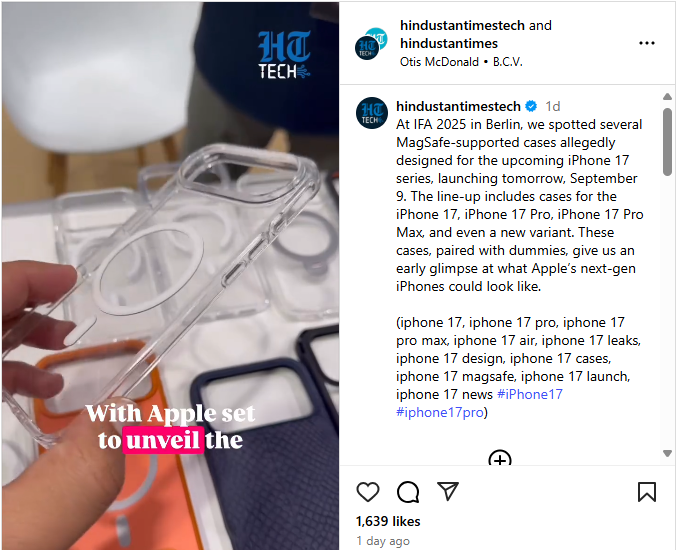
Task: Click the hindustantimestech caption username
Action: pos(458,106)
